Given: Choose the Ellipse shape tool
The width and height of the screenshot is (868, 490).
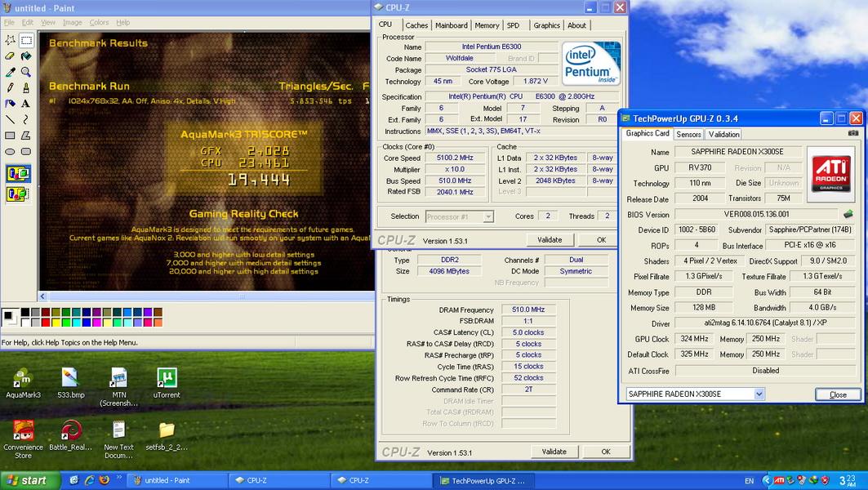Looking at the screenshot, I should 10,151.
